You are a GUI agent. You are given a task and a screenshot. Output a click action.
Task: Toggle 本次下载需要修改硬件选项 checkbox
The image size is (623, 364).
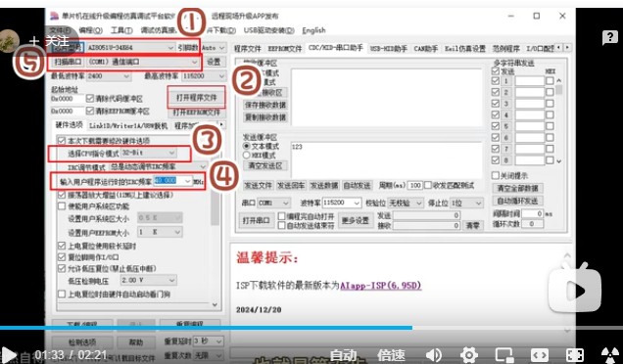pos(62,141)
